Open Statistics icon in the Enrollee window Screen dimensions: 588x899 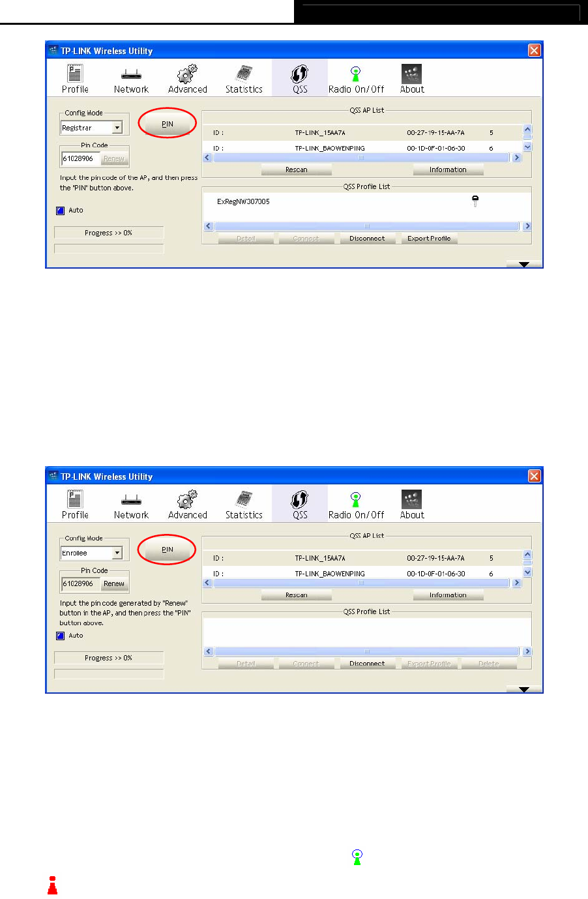(244, 499)
